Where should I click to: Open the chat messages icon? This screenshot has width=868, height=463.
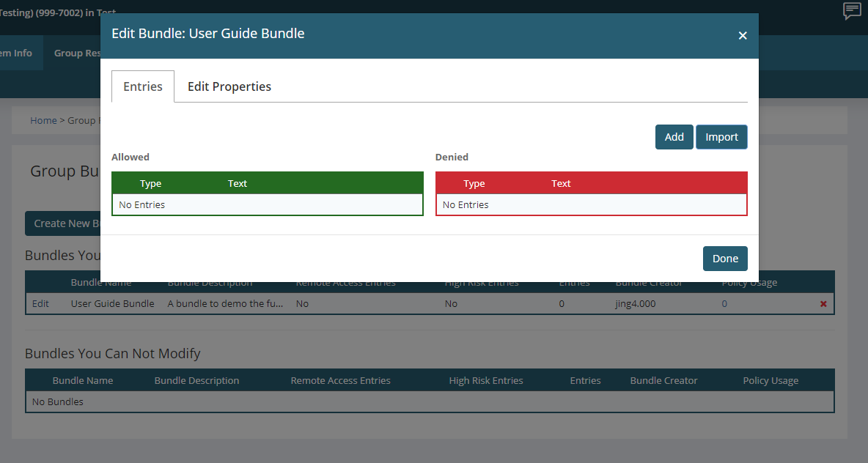(852, 11)
